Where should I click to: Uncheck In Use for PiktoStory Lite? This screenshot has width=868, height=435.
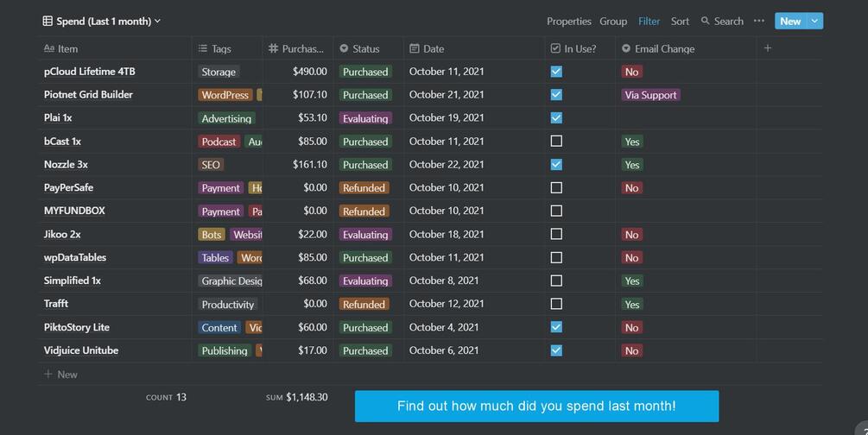coord(556,327)
